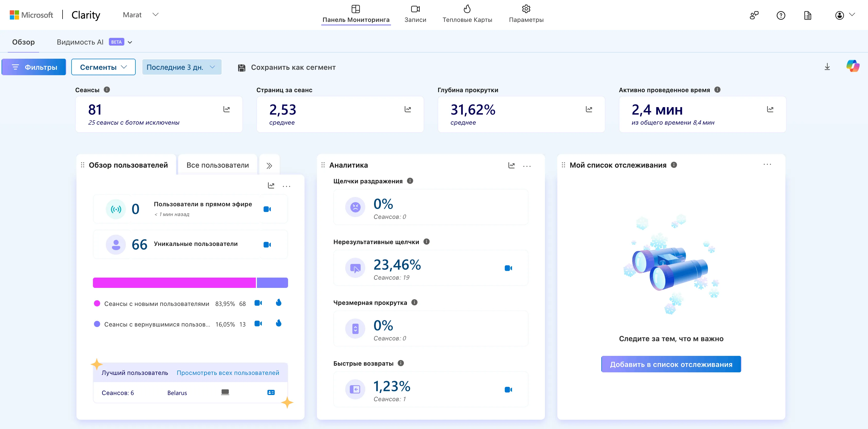Screen dimensions: 868x429
Task: Open the documentation page icon
Action: [808, 15]
